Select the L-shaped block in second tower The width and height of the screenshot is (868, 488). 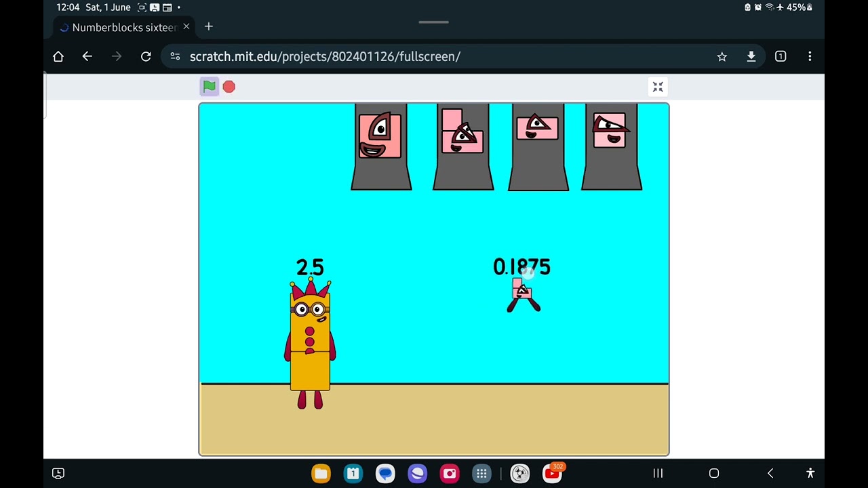click(462, 131)
